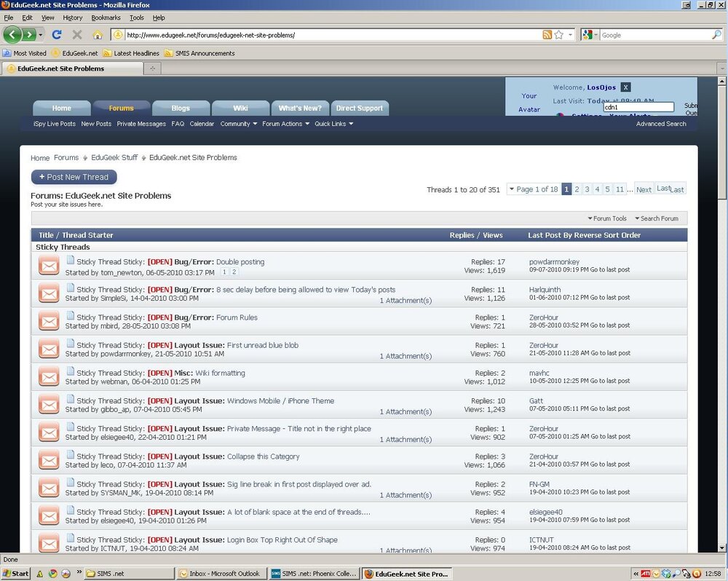Screen dimensions: 728x581
Task: Open the iSpy Live Posts link
Action: point(55,124)
